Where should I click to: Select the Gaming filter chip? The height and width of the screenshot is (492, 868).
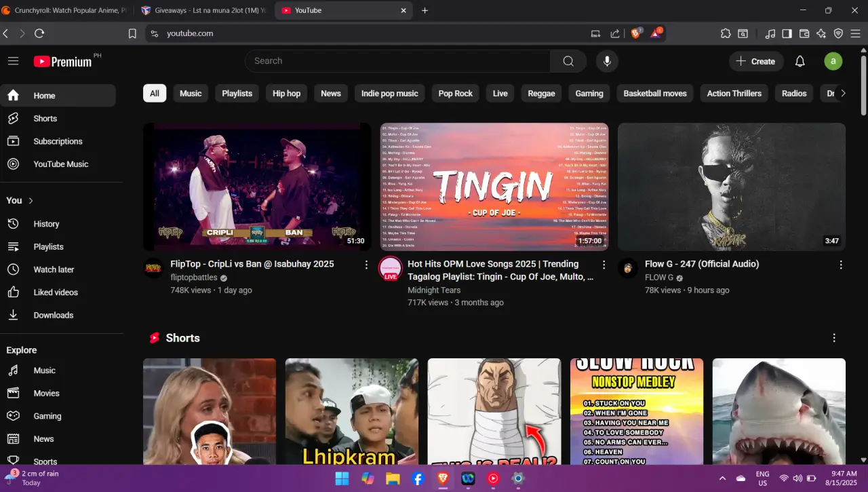click(589, 94)
